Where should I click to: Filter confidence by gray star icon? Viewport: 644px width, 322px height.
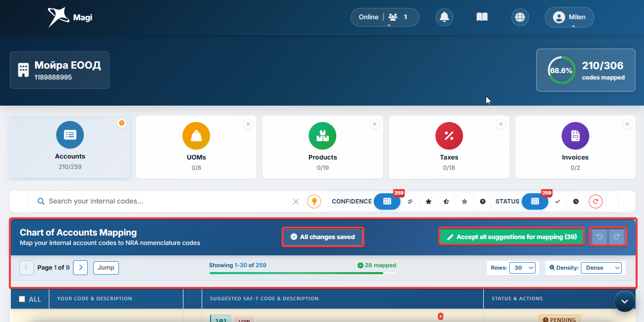tap(465, 201)
